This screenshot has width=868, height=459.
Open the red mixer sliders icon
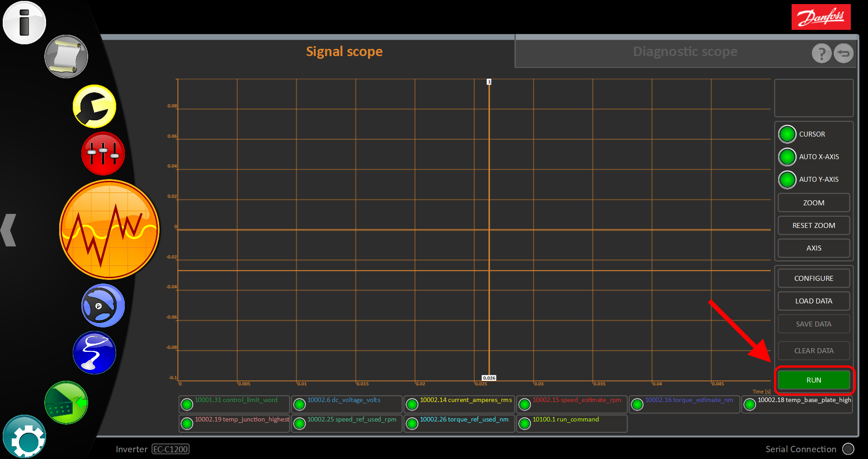[103, 154]
